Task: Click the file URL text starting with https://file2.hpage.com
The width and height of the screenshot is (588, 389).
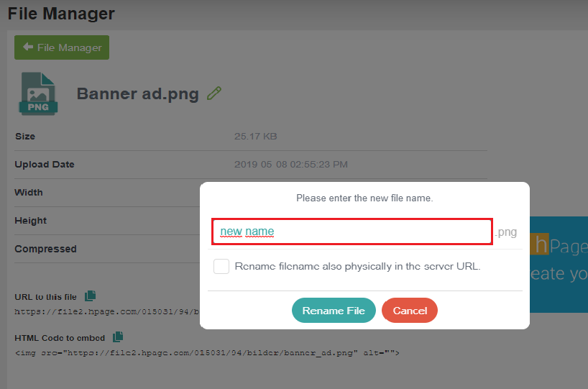Action: click(x=107, y=312)
